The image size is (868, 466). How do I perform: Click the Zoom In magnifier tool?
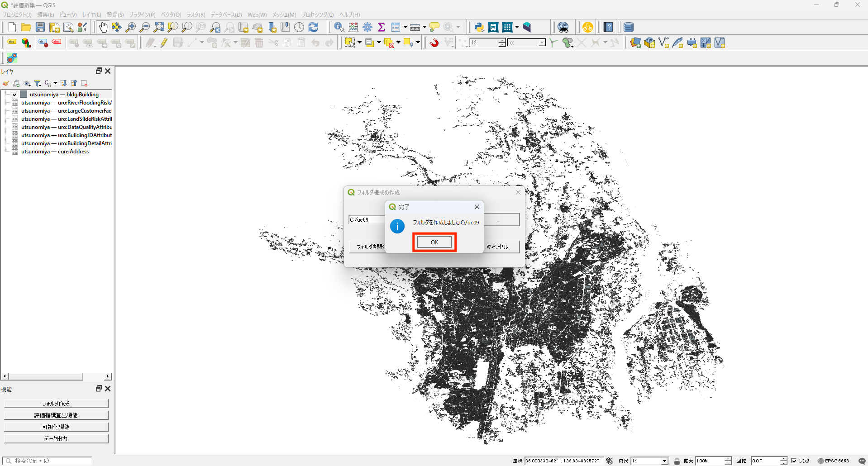coord(131,27)
